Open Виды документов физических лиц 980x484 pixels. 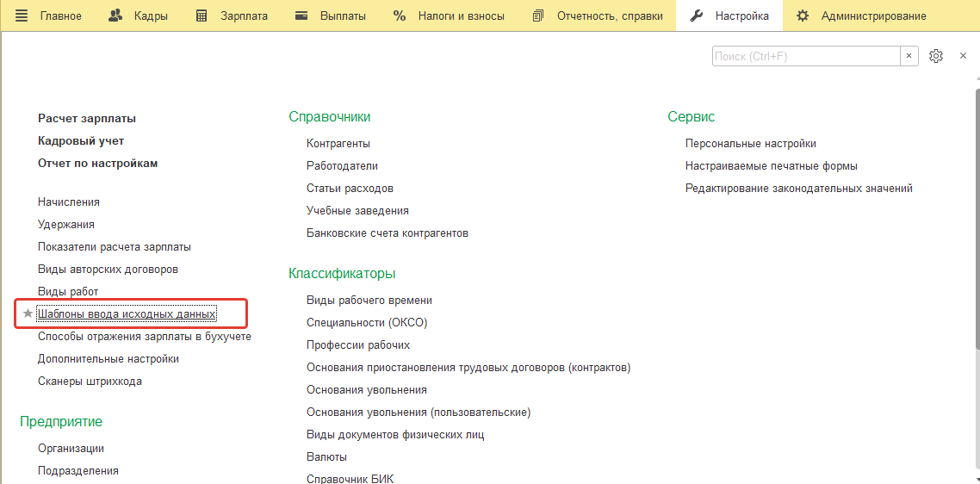(395, 435)
